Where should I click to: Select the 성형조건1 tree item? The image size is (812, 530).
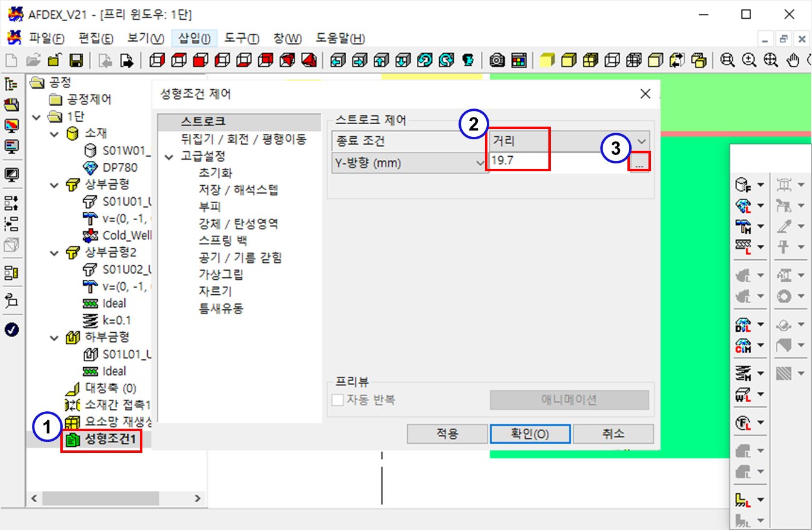(x=110, y=438)
